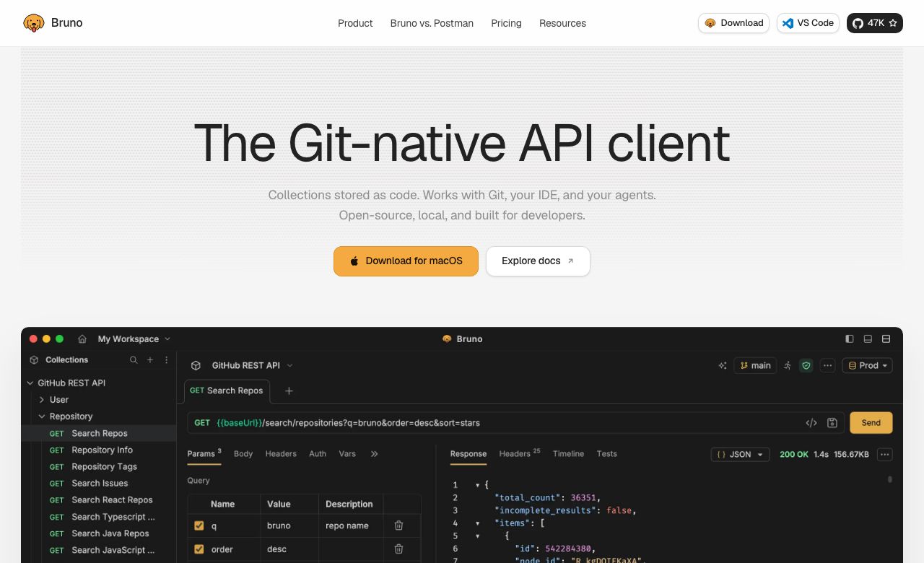924x563 pixels.
Task: Uncheck the order parameter checkbox
Action: point(199,549)
